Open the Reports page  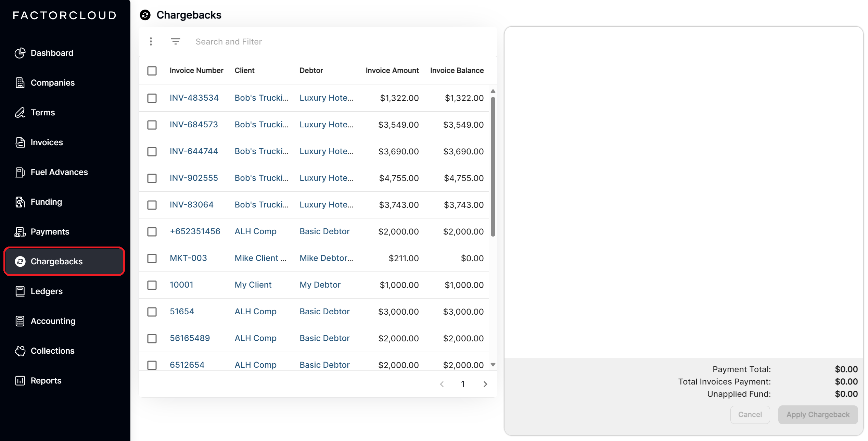[46, 380]
